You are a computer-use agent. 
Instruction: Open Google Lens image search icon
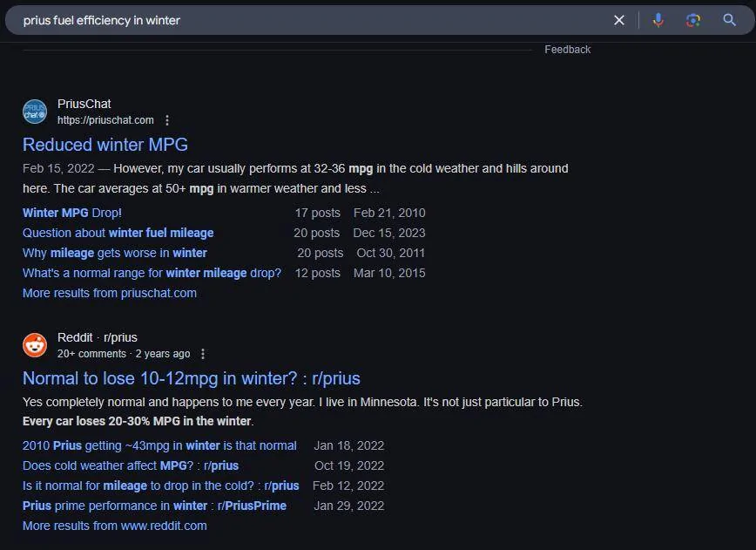693,20
